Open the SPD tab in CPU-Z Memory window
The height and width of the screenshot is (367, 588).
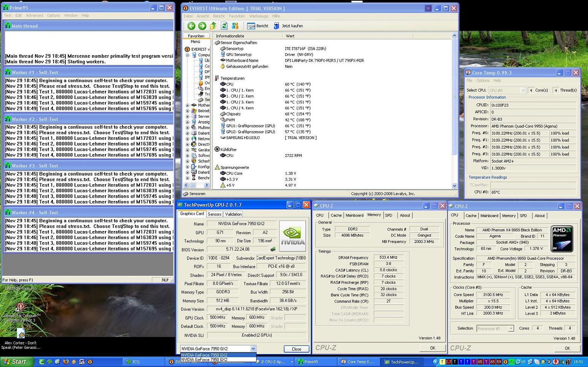pos(388,215)
